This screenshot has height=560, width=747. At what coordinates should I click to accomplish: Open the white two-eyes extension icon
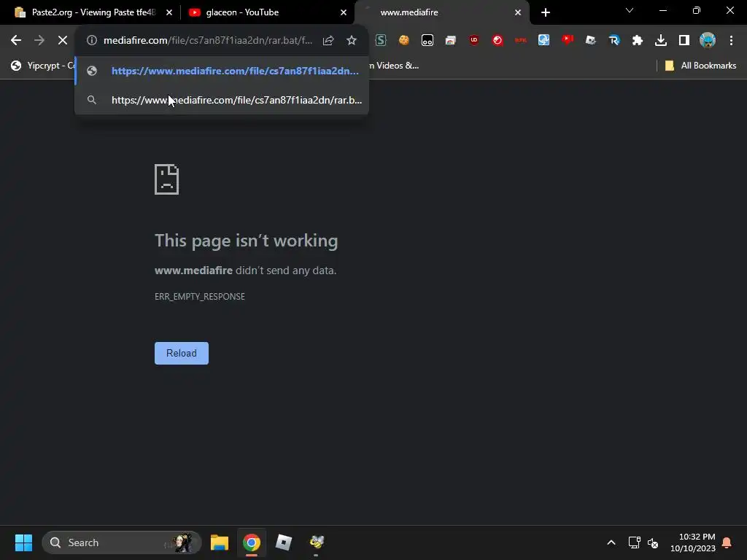click(x=427, y=41)
